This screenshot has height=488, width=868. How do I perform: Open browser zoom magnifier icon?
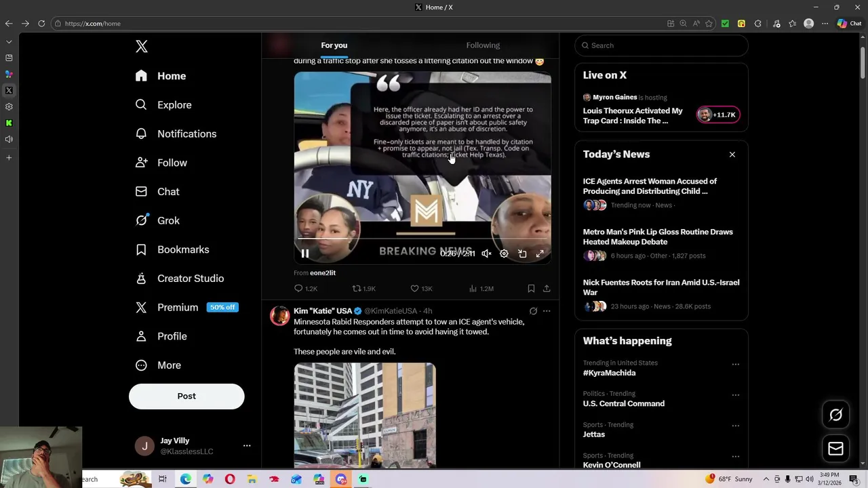click(683, 23)
